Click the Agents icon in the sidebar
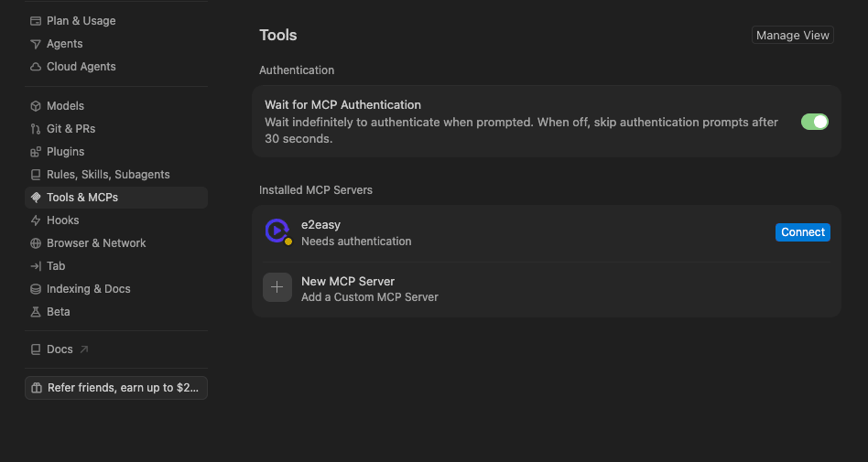Screen dimensions: 868x462 pyautogui.click(x=36, y=44)
